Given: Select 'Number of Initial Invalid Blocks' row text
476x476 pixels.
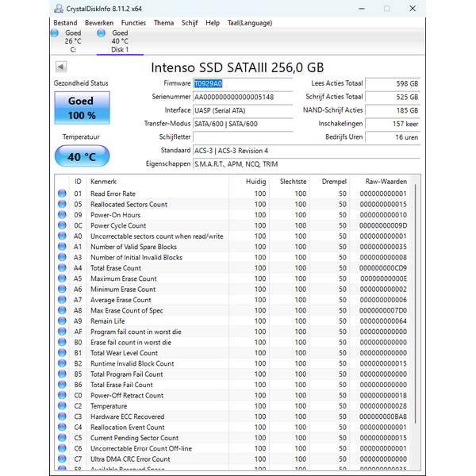Looking at the screenshot, I should (136, 257).
